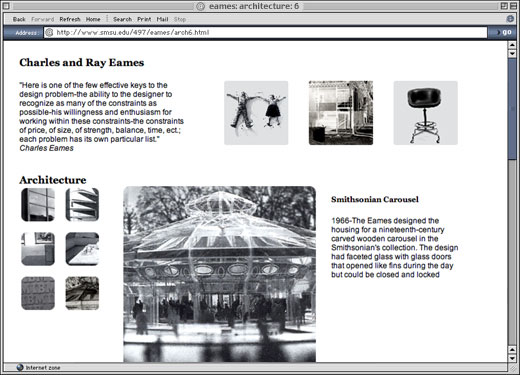The width and height of the screenshot is (520, 375).
Task: Click the lower scroll-up arrow near bottom
Action: pyautogui.click(x=512, y=349)
